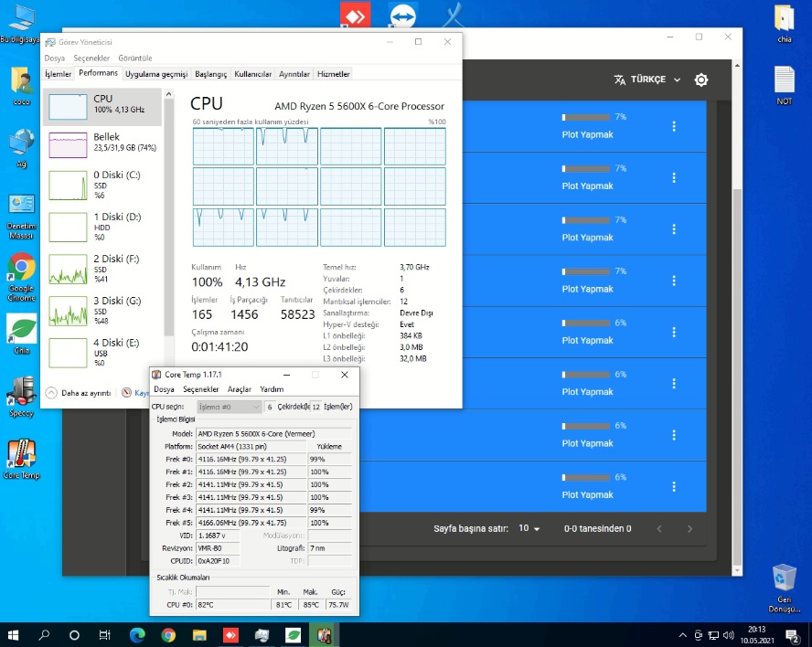Image resolution: width=812 pixels, height=647 pixels.
Task: Switch to Uygulama geçmişi tab
Action: pos(156,74)
